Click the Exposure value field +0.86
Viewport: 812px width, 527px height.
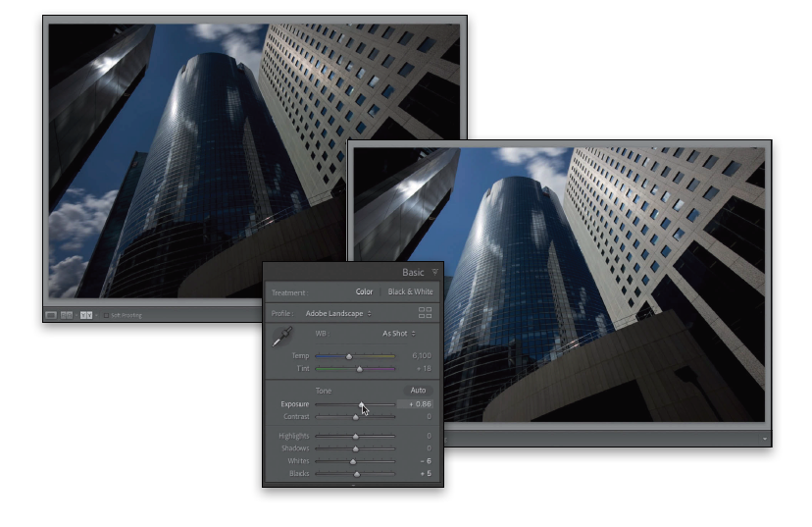coord(420,404)
